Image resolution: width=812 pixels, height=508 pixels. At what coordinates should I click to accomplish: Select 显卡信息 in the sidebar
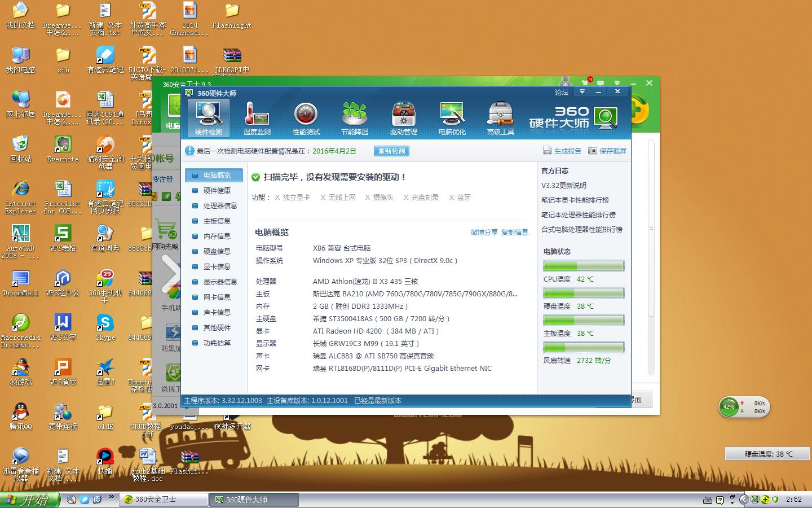click(x=214, y=266)
